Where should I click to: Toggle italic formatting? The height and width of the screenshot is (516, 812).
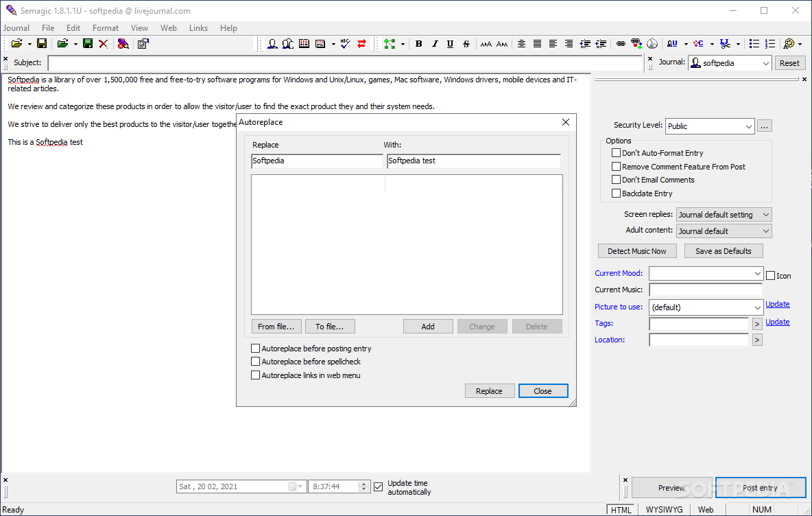click(435, 44)
